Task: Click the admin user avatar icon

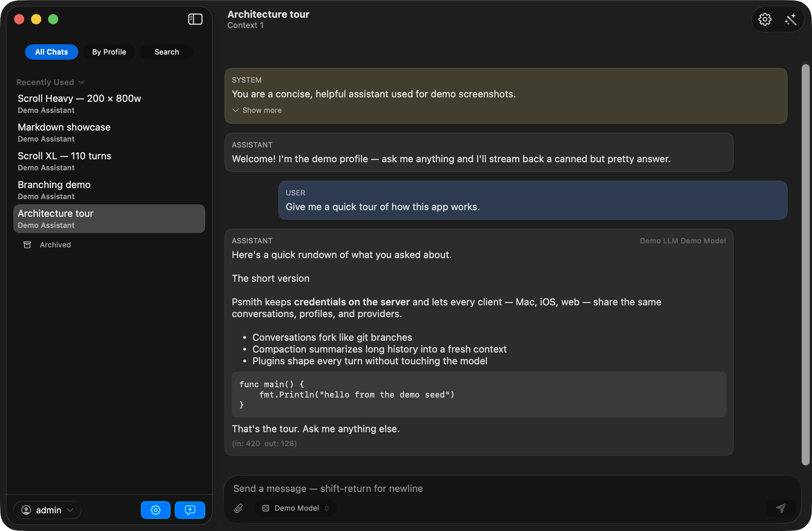Action: (x=26, y=510)
